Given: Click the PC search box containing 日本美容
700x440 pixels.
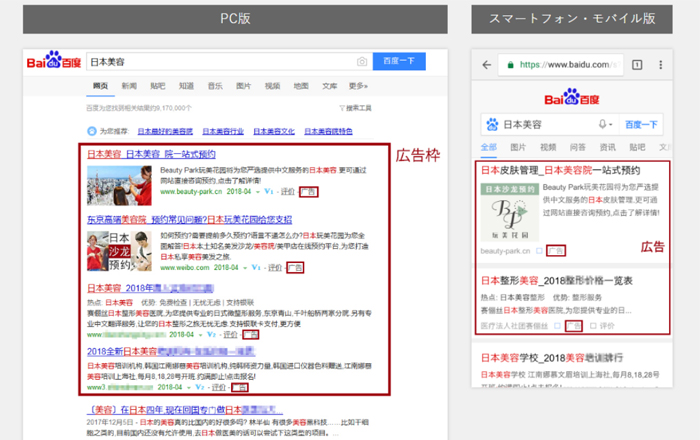Looking at the screenshot, I should click(x=229, y=62).
